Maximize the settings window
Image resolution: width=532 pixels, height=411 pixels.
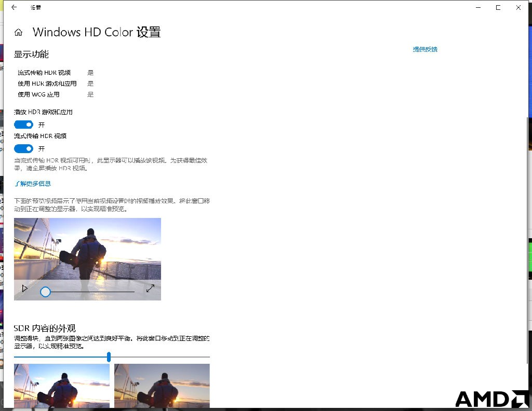coord(498,7)
